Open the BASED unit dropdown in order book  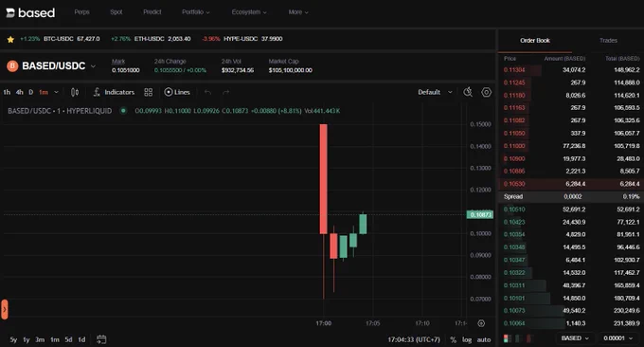pos(575,338)
